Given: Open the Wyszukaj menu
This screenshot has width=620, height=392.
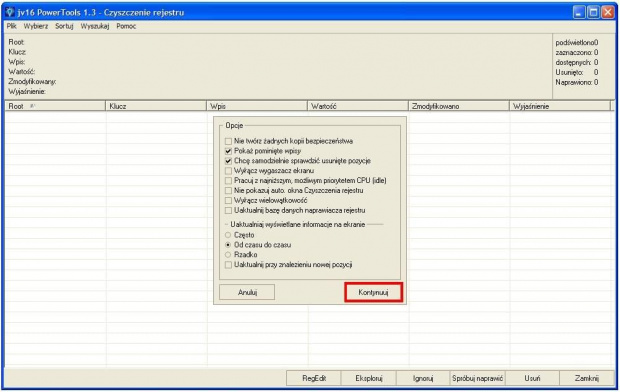Looking at the screenshot, I should click(95, 26).
